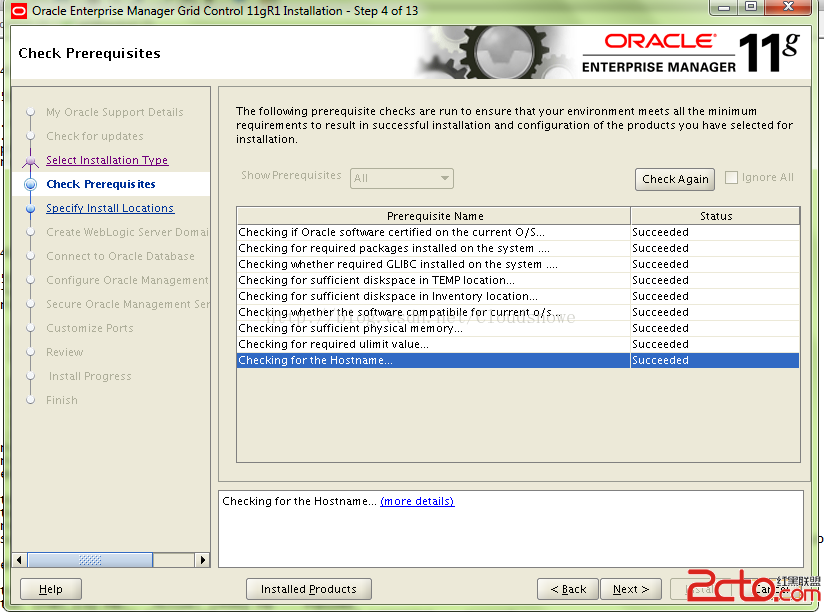Click the Customize Ports step
Image resolution: width=824 pixels, height=612 pixels.
(90, 328)
